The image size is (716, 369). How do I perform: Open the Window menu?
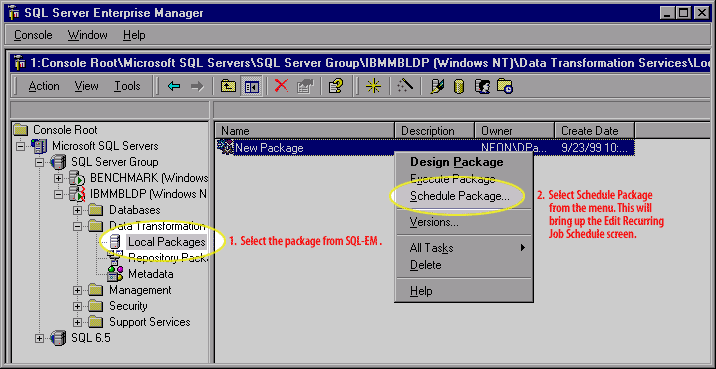click(x=87, y=35)
